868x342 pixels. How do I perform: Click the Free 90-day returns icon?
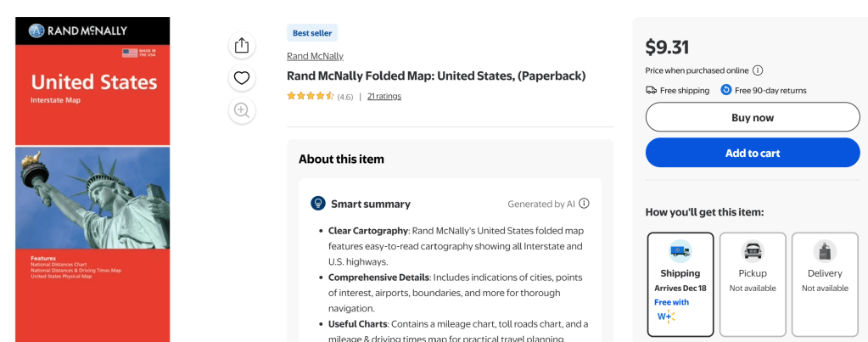point(726,90)
